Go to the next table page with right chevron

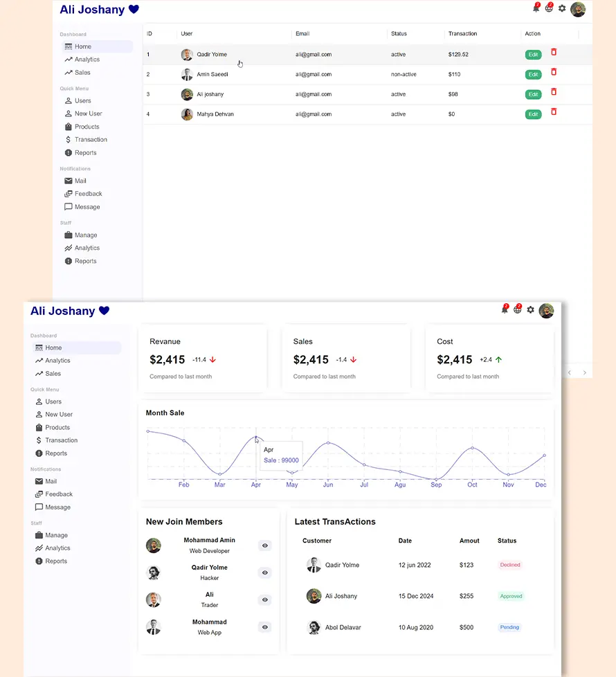584,372
